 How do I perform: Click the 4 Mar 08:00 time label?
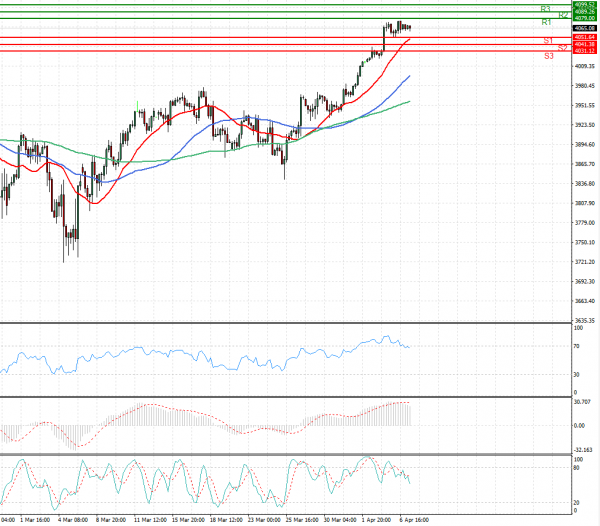73,520
